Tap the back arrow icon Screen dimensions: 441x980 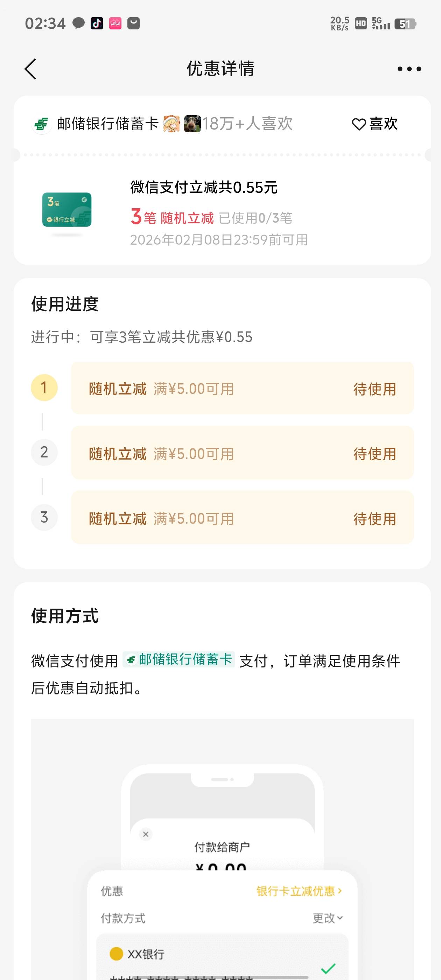coord(30,69)
